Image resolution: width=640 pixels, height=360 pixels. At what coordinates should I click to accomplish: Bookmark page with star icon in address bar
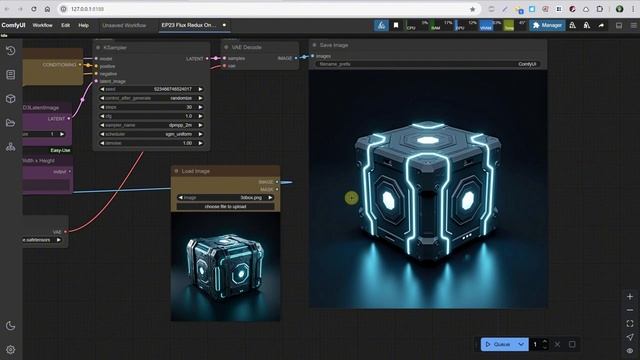click(473, 9)
